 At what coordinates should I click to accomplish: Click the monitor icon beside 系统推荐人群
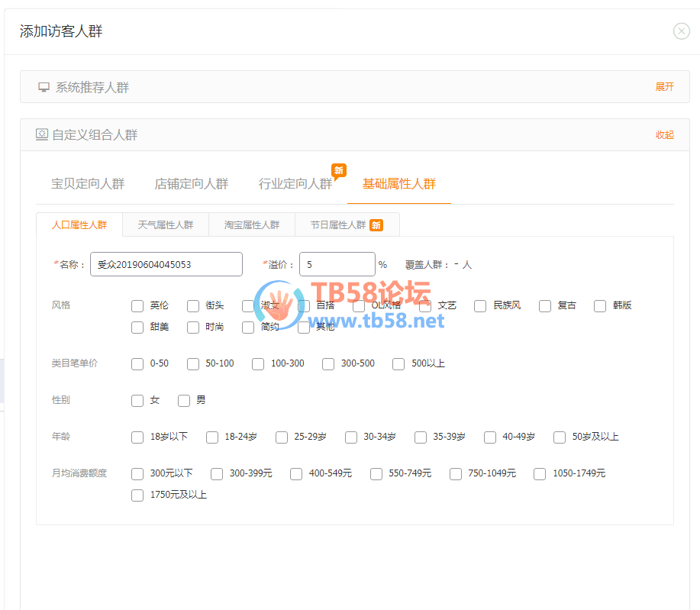pyautogui.click(x=44, y=88)
